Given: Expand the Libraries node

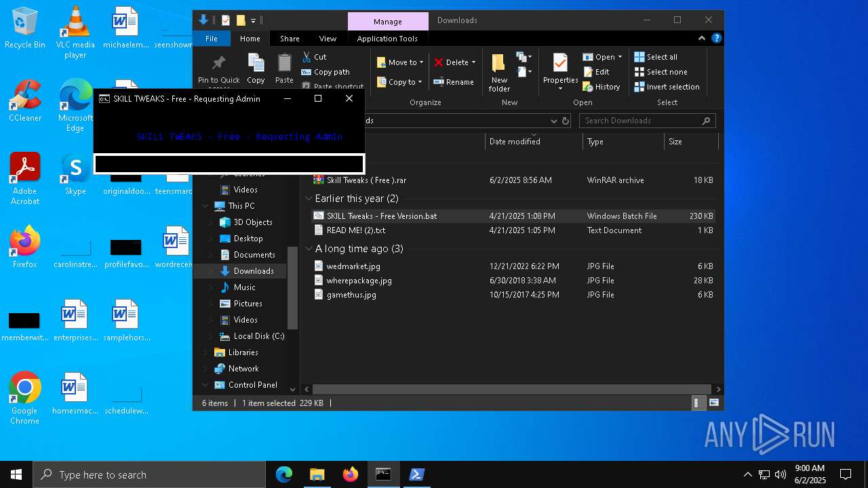Looking at the screenshot, I should click(205, 352).
